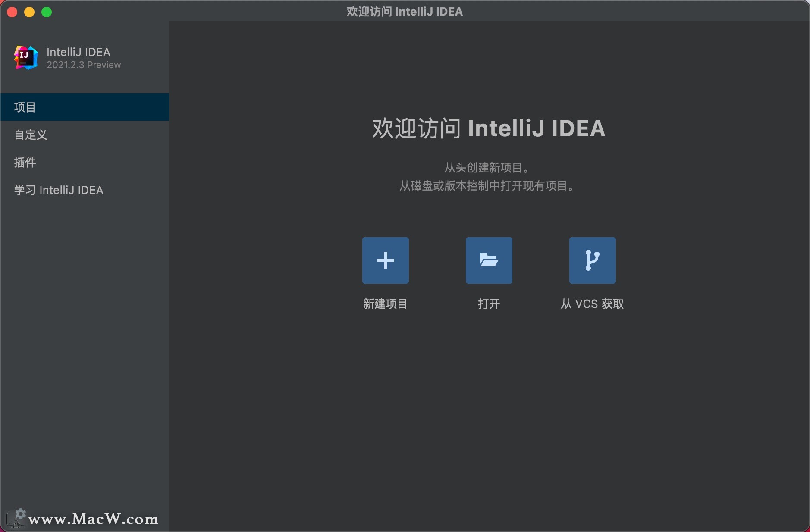This screenshot has width=810, height=532.
Task: Click the welcome heading 欢迎访问 IntelliJ IDEA
Action: 489,128
